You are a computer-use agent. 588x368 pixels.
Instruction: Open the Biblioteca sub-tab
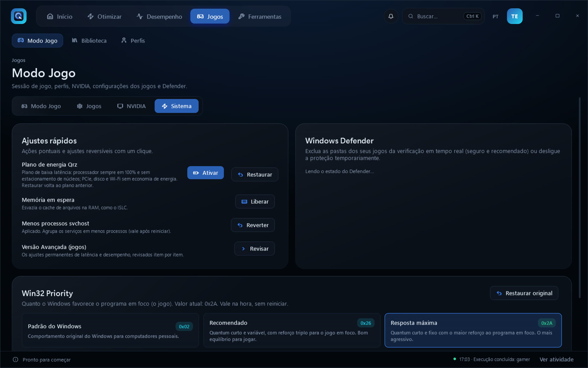pos(89,41)
